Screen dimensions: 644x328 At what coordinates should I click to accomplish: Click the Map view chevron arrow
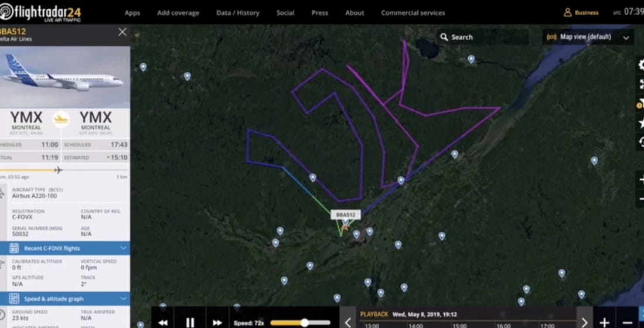point(626,37)
